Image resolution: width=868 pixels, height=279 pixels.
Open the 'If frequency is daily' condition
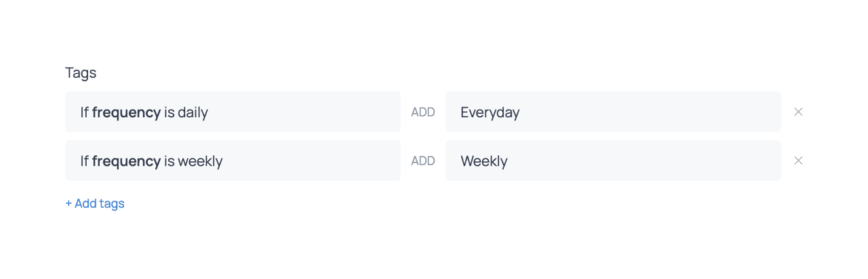(x=233, y=112)
